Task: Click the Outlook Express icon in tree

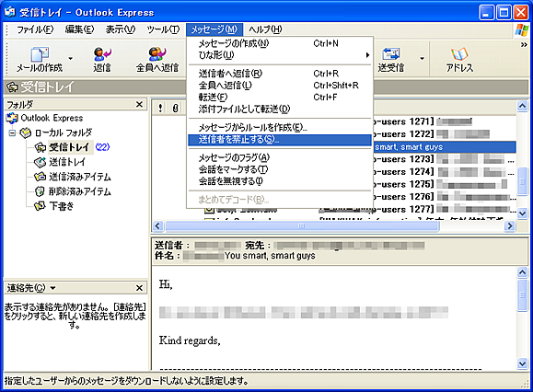Action: click(x=12, y=118)
